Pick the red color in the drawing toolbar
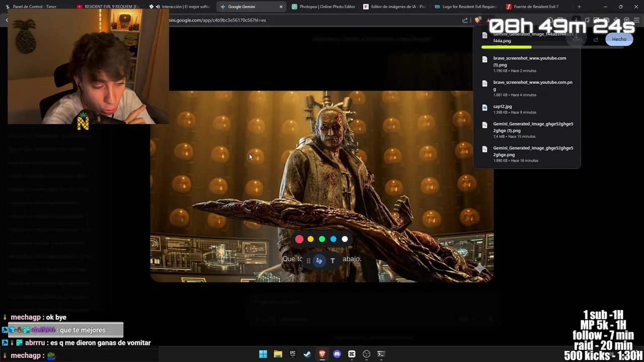Image resolution: width=644 pixels, height=362 pixels. (299, 239)
